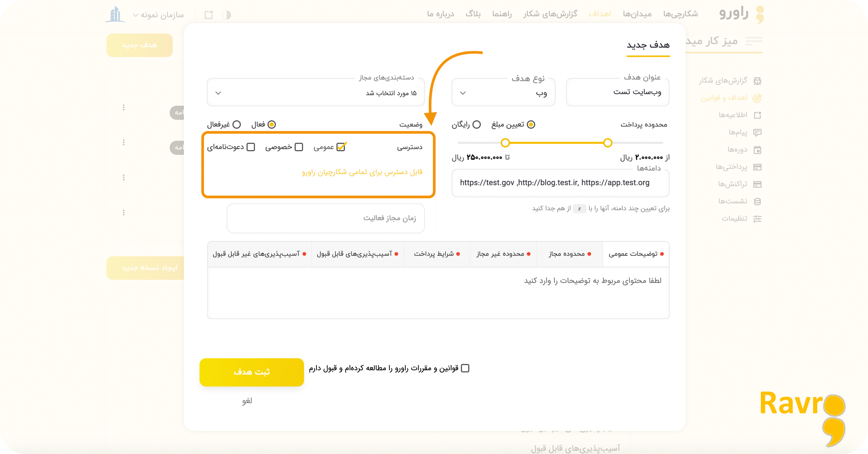Screen dimensions: 868x454
Task: Open the second row's three-dot menu
Action: point(124,143)
